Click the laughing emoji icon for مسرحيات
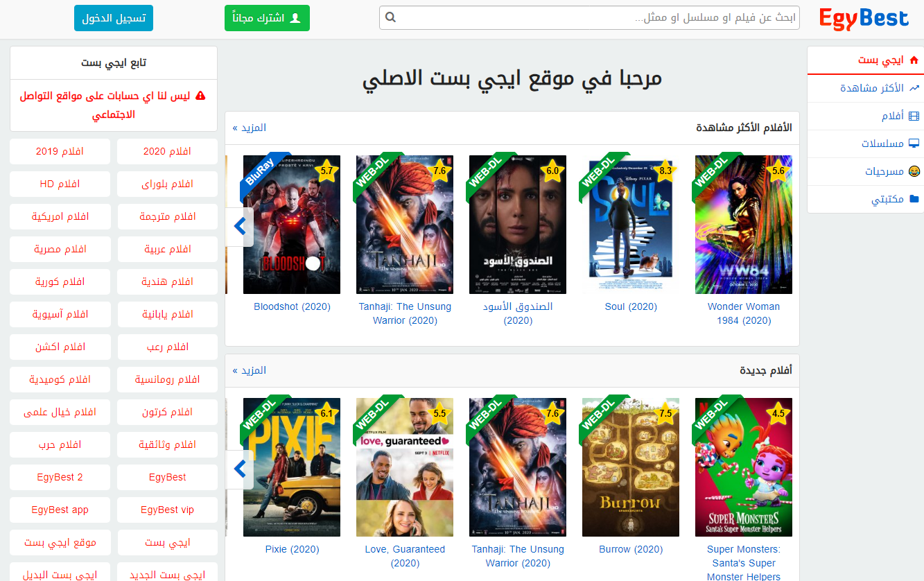 click(x=914, y=171)
